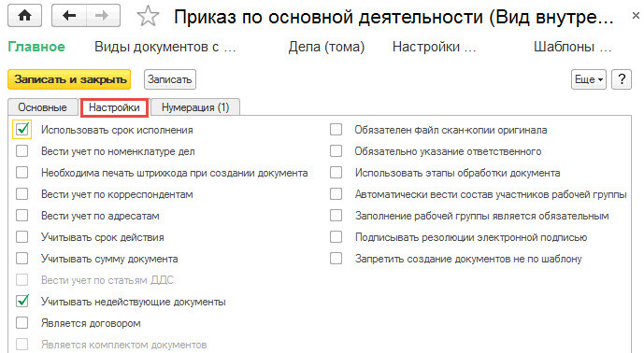Enable Вести учет по номенклатуре дел
This screenshot has width=644, height=353.
pos(22,151)
